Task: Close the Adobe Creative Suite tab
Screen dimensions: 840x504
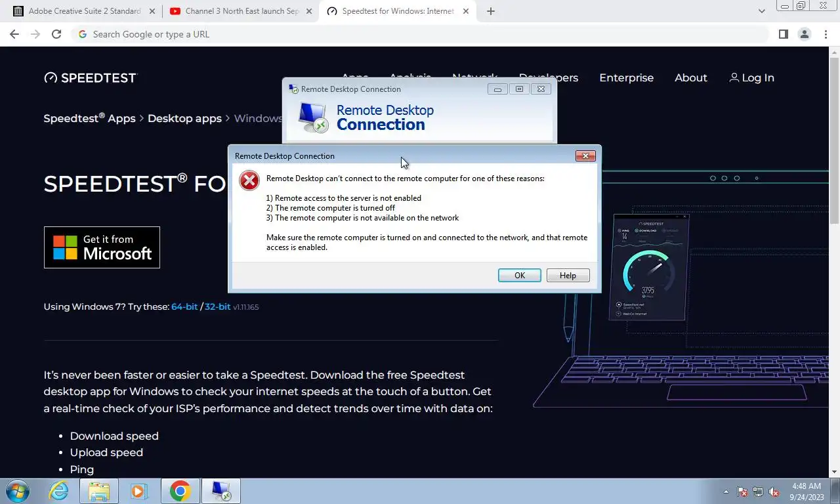Action: click(x=152, y=11)
